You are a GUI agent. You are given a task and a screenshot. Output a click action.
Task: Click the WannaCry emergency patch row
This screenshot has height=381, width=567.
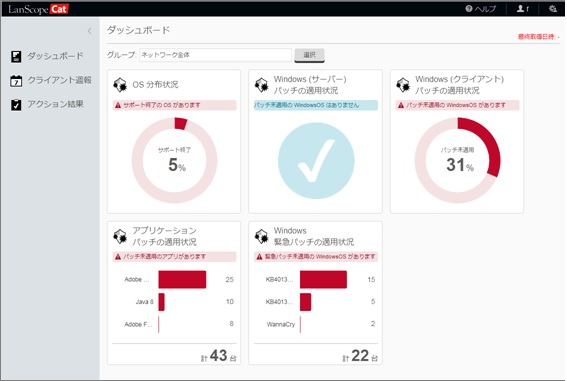click(316, 324)
